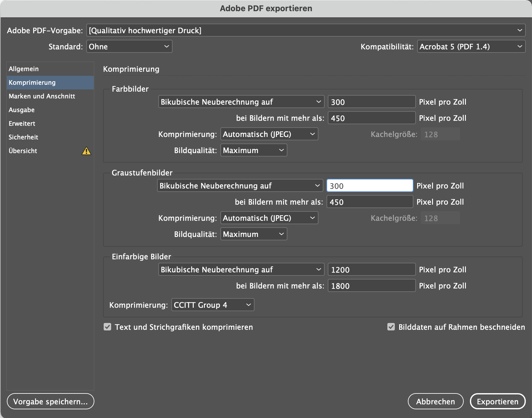Click Einfarbige Bilder 1800 threshold field

(x=372, y=286)
